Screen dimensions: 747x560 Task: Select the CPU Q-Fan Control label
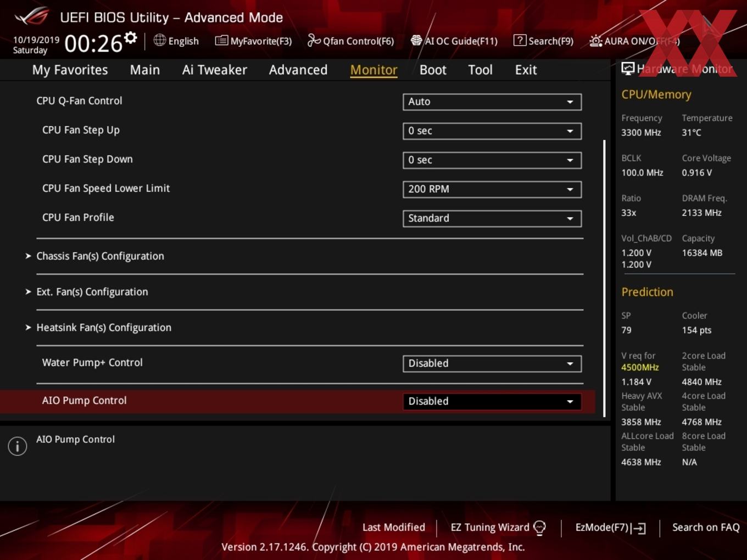pyautogui.click(x=79, y=100)
